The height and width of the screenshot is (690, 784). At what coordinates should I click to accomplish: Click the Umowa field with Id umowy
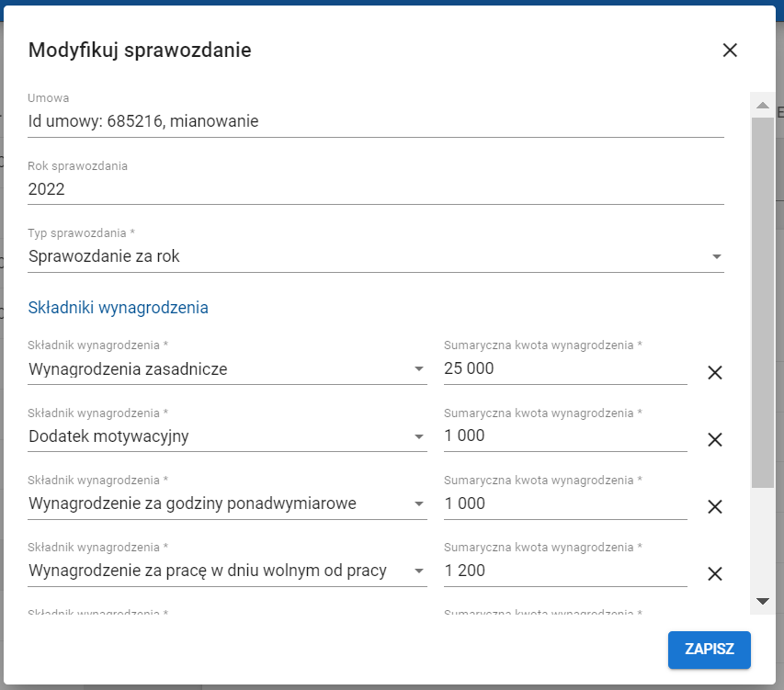[x=375, y=121]
